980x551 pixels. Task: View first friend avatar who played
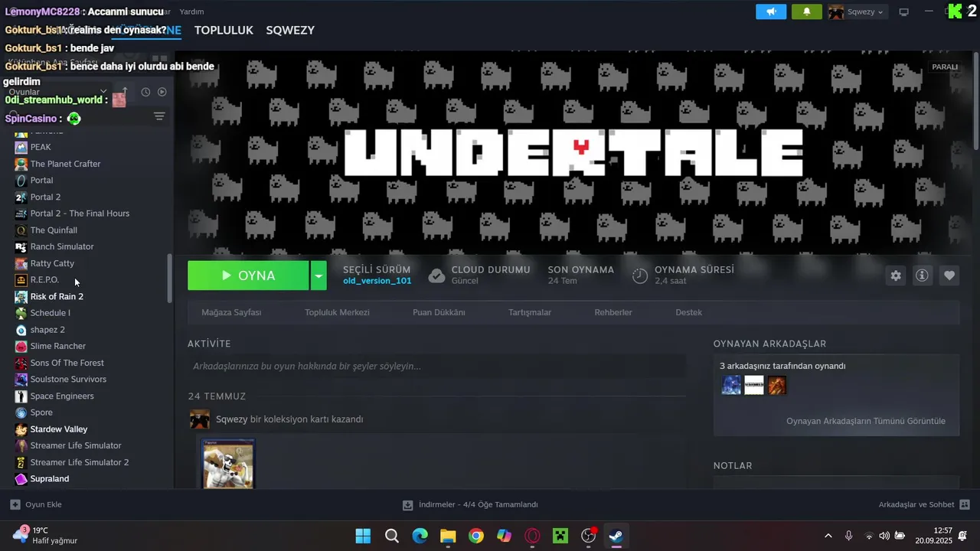pyautogui.click(x=731, y=385)
